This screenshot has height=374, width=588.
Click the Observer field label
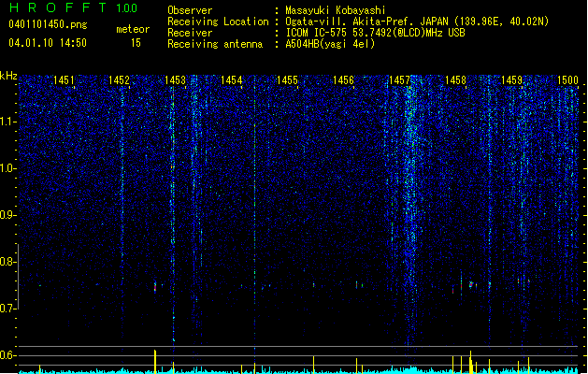point(190,10)
